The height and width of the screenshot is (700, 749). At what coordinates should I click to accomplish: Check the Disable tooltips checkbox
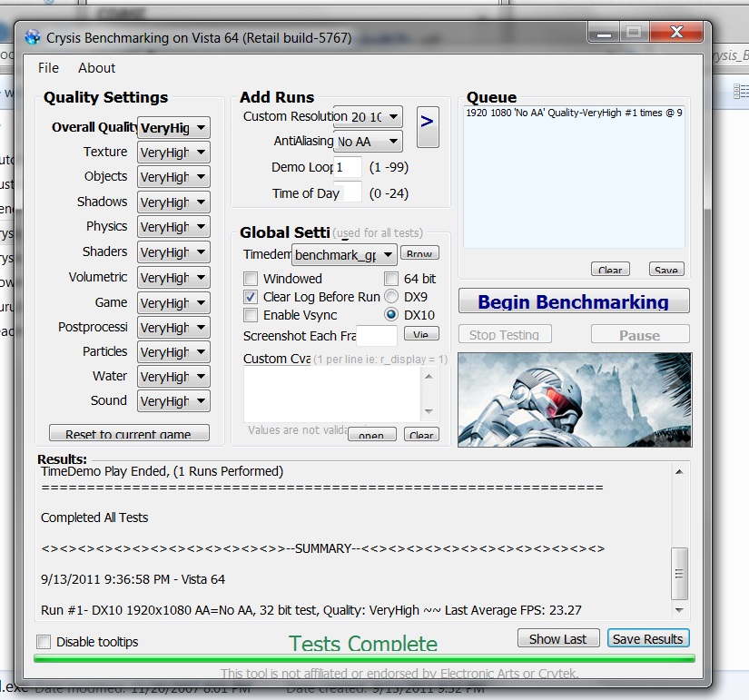tap(44, 642)
